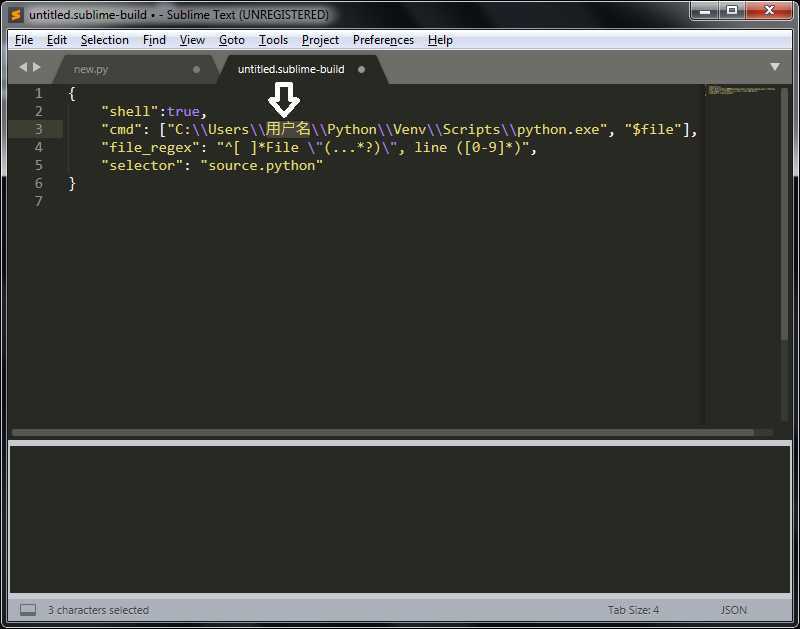Click line number 1 in the gutter
The width and height of the screenshot is (800, 629).
point(38,93)
